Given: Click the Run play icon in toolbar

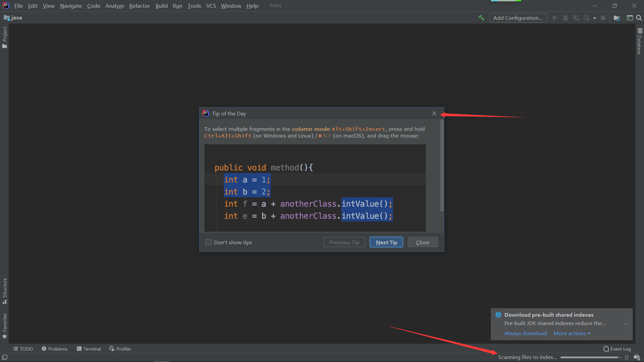Looking at the screenshot, I should (x=555, y=18).
